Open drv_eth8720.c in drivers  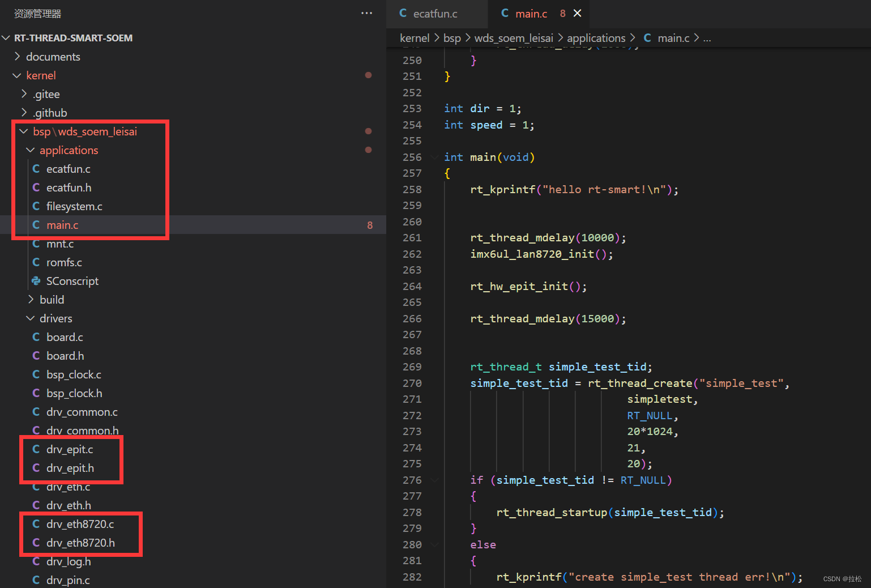coord(80,524)
